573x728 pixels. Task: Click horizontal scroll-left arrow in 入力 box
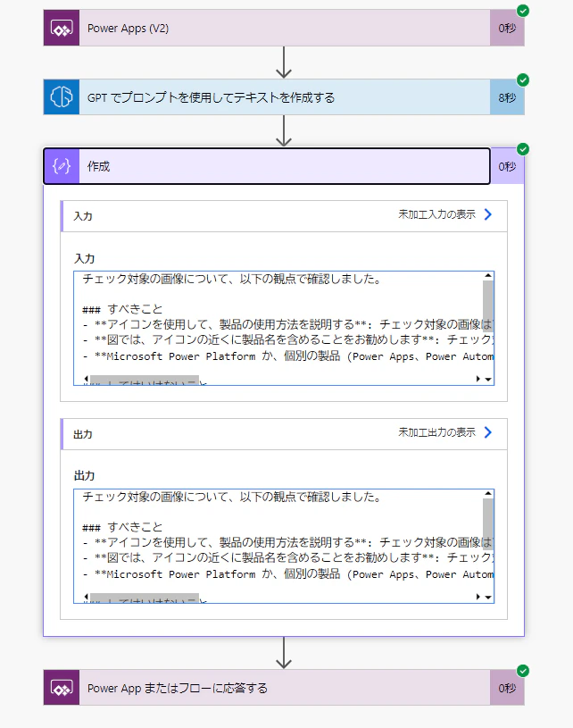pos(87,379)
